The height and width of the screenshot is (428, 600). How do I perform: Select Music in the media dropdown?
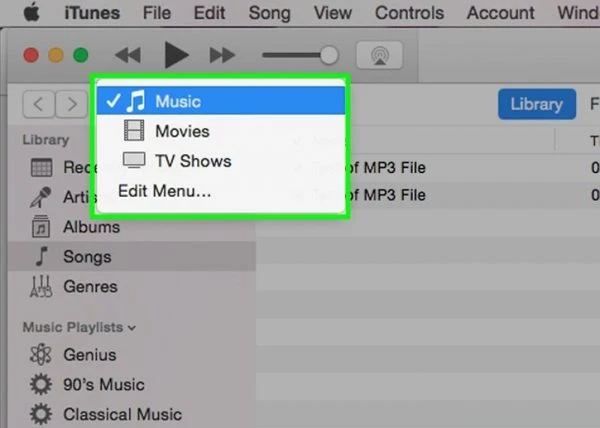pyautogui.click(x=221, y=101)
